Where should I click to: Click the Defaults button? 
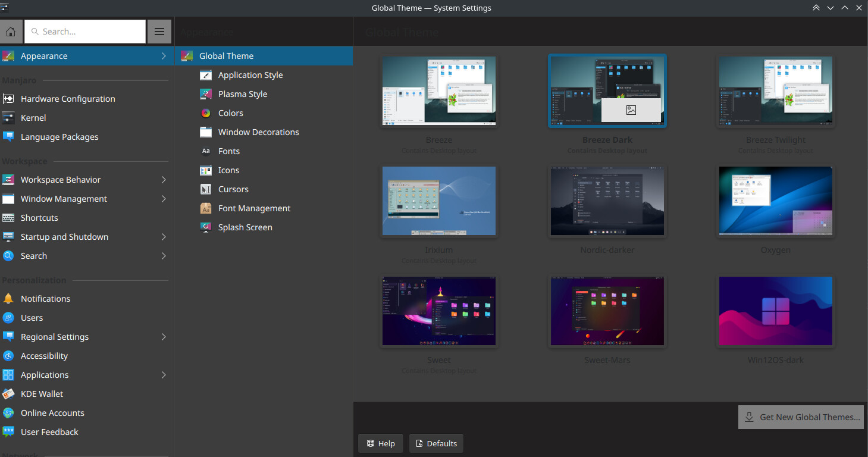436,443
